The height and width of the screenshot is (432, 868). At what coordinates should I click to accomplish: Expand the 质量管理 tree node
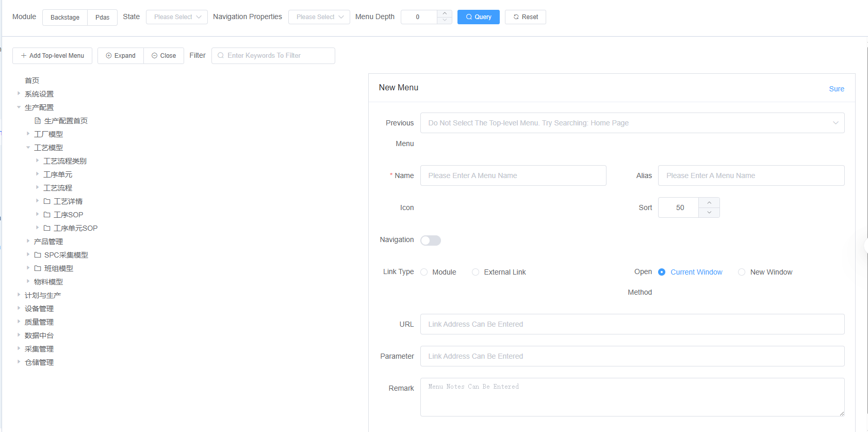19,322
